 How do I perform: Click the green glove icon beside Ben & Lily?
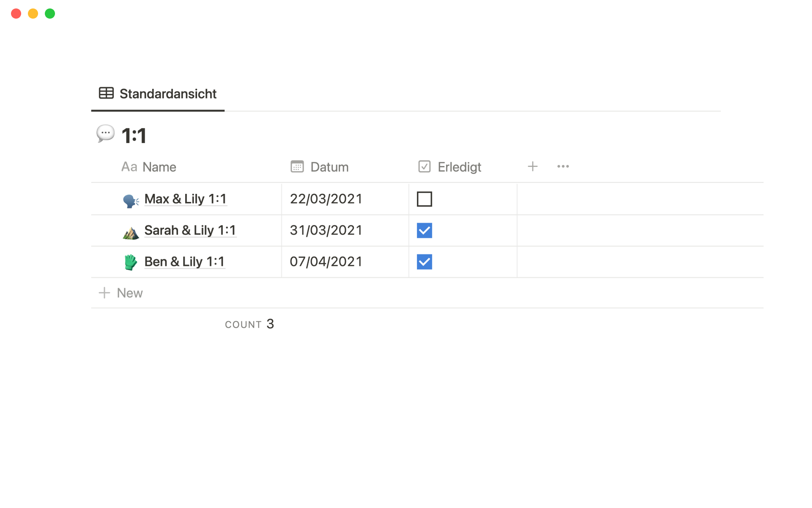131,262
